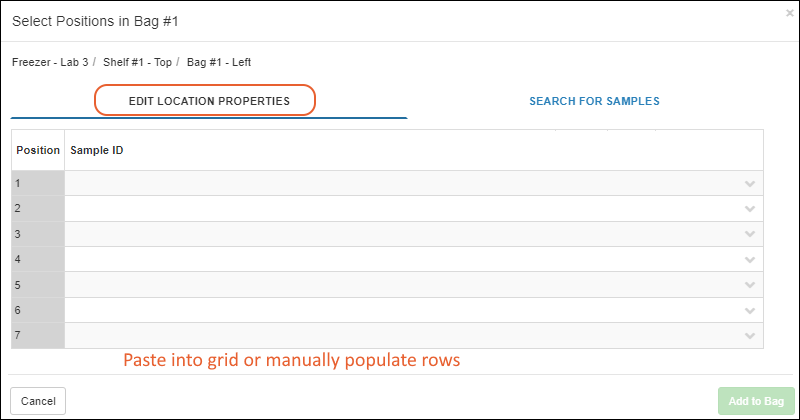This screenshot has width=800, height=420.
Task: Open the dropdown arrow in row 3
Action: (750, 234)
